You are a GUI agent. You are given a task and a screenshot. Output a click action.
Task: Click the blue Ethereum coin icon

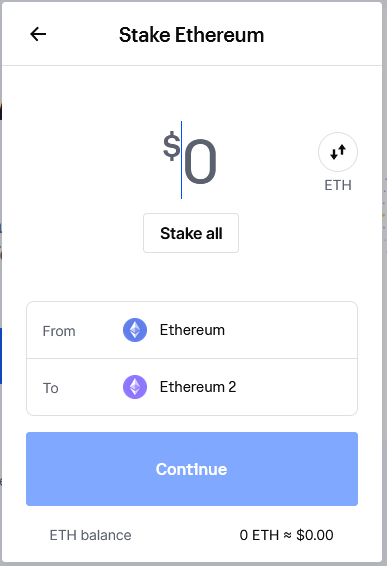click(135, 330)
